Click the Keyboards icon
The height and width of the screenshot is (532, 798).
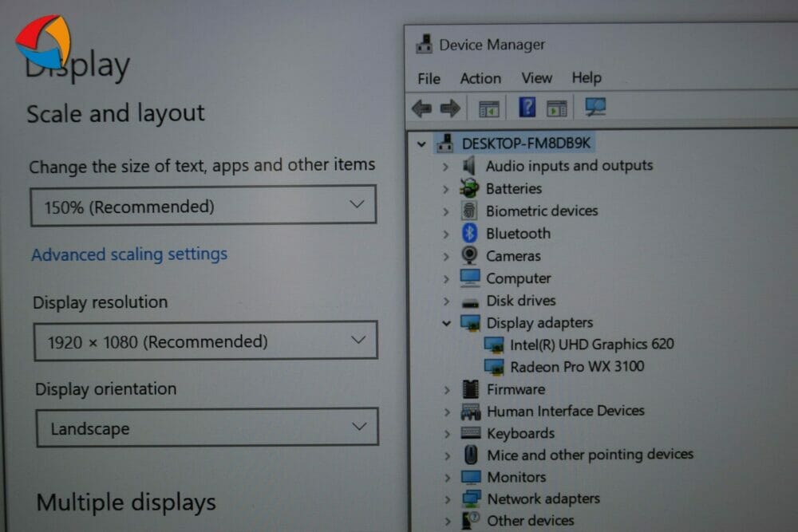[x=471, y=433]
